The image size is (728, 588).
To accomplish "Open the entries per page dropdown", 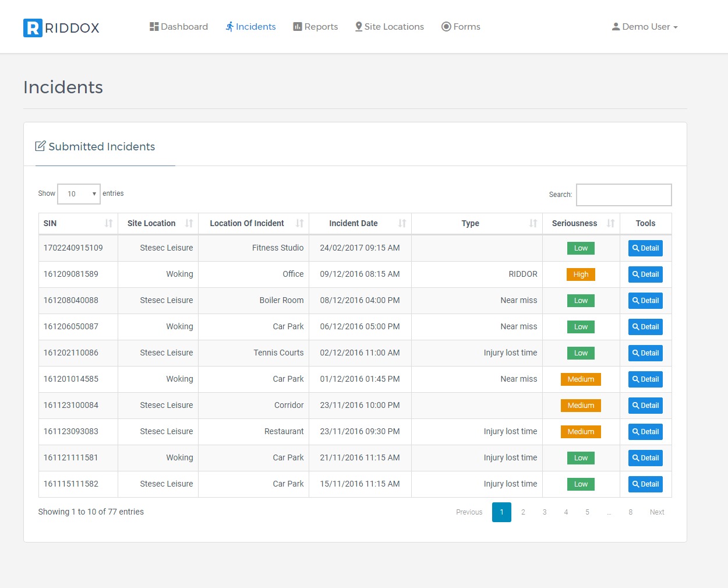I will click(x=79, y=194).
